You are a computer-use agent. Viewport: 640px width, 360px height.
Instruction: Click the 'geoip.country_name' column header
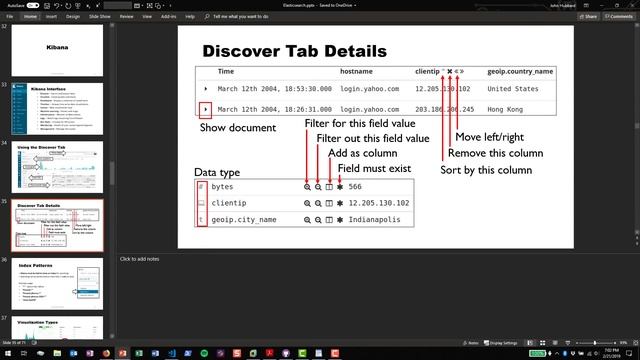click(520, 71)
